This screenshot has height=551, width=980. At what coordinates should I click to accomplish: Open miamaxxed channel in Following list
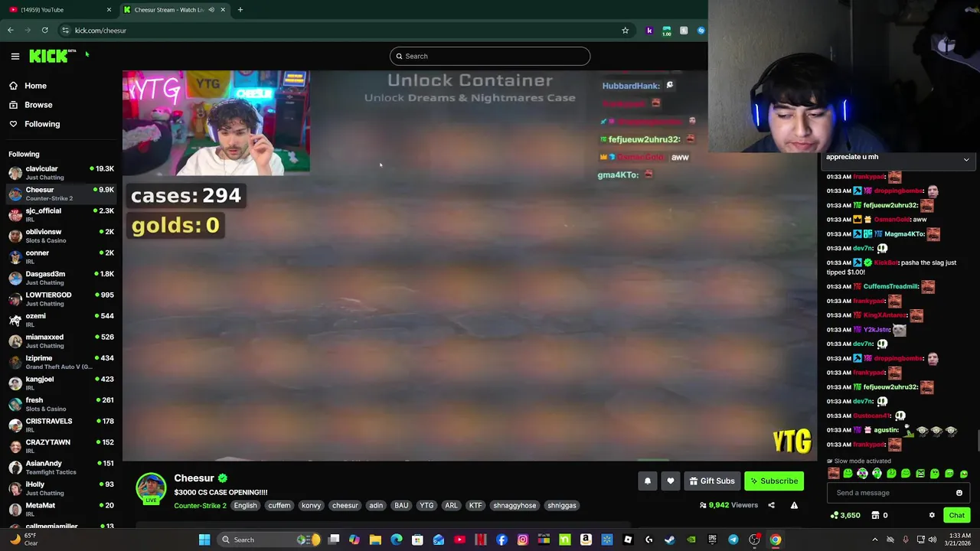pyautogui.click(x=61, y=341)
